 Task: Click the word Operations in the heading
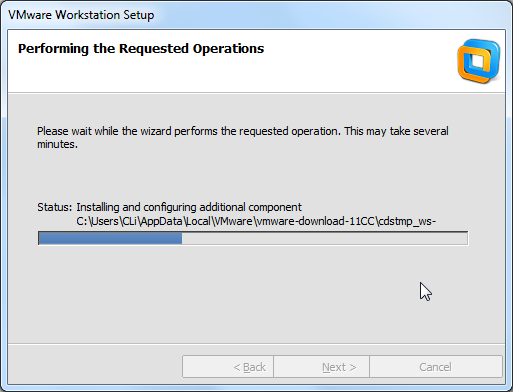(x=228, y=49)
